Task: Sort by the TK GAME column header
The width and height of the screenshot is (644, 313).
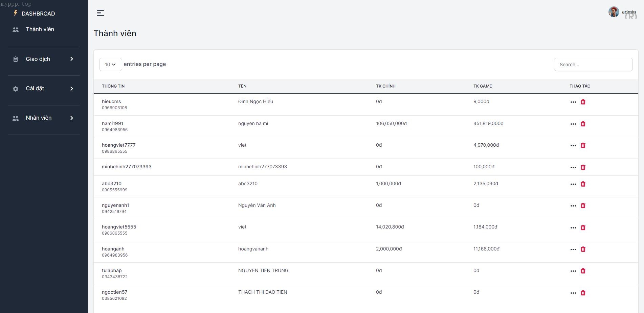Action: (x=482, y=86)
